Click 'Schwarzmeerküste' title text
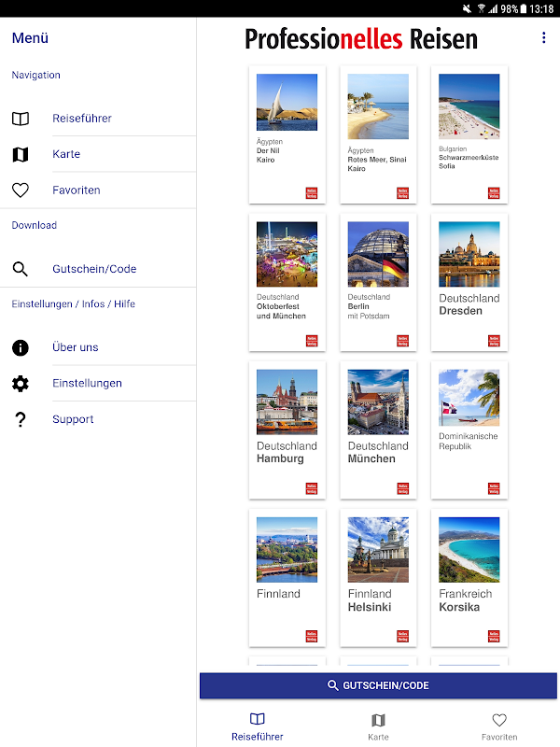This screenshot has width=560, height=747. pos(469,157)
